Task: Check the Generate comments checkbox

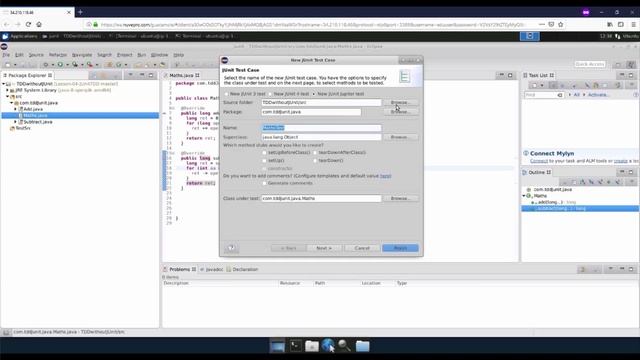Action: [264, 183]
